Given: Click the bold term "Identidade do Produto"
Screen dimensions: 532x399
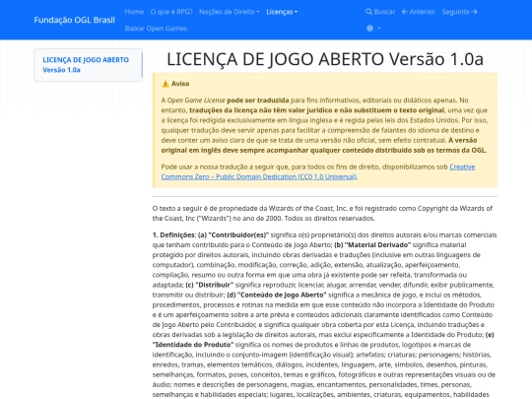Looking at the screenshot, I should [193, 345].
